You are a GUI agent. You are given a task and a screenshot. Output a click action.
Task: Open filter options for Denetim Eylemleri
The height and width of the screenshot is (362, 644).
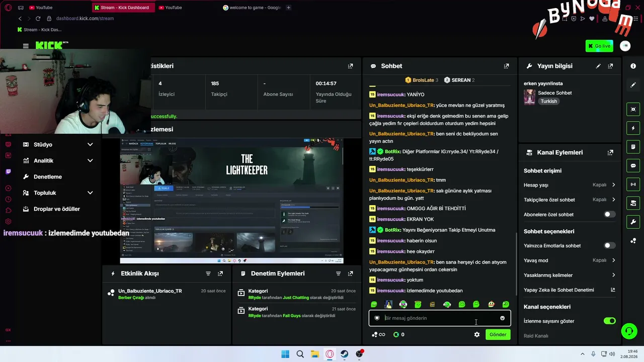coord(338,274)
